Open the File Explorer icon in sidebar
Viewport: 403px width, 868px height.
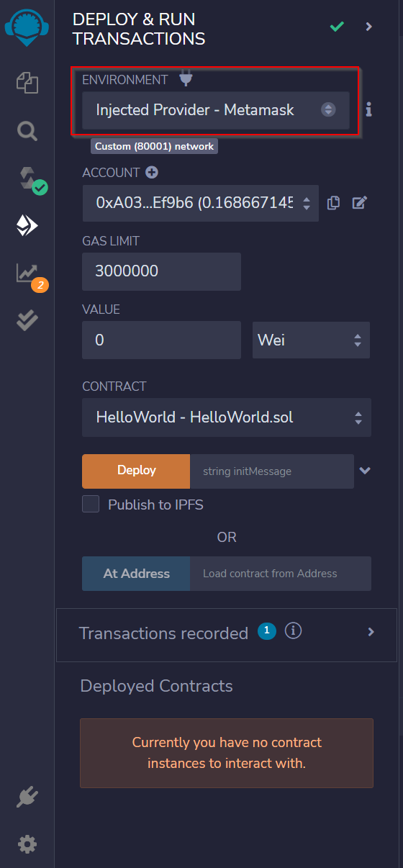pyautogui.click(x=27, y=82)
